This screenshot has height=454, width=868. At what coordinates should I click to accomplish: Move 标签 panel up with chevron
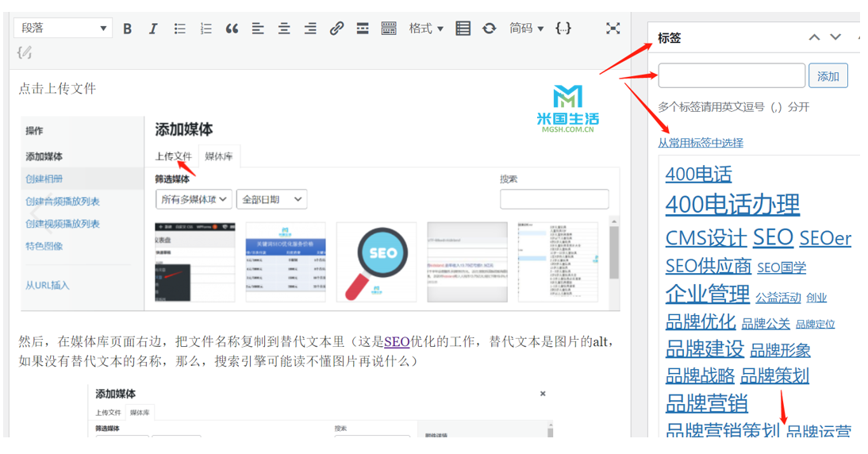pyautogui.click(x=814, y=37)
